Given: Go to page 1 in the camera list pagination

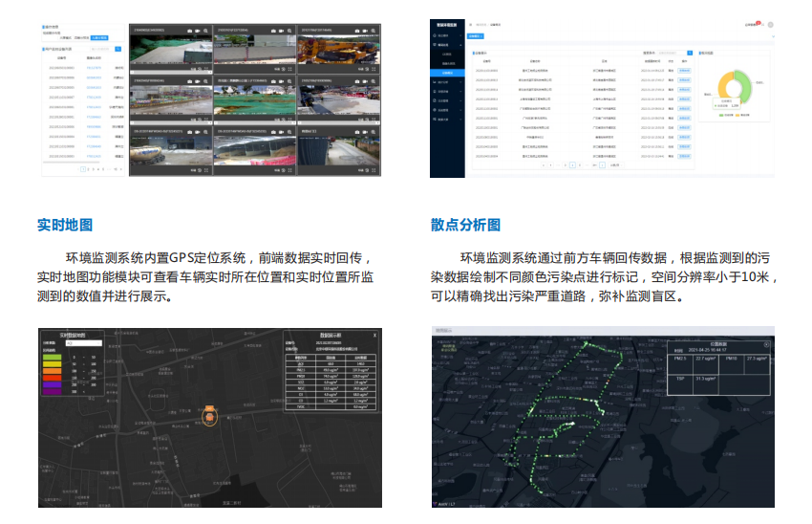Looking at the screenshot, I should click(83, 168).
